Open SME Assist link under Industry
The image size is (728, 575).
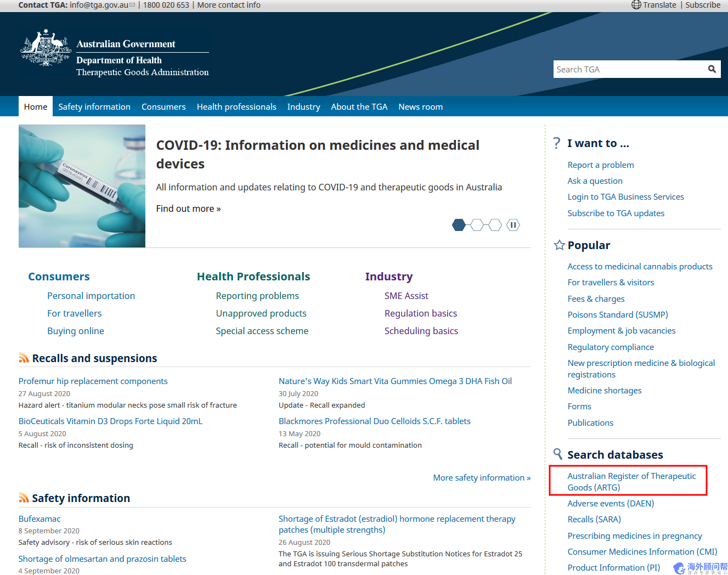point(407,296)
